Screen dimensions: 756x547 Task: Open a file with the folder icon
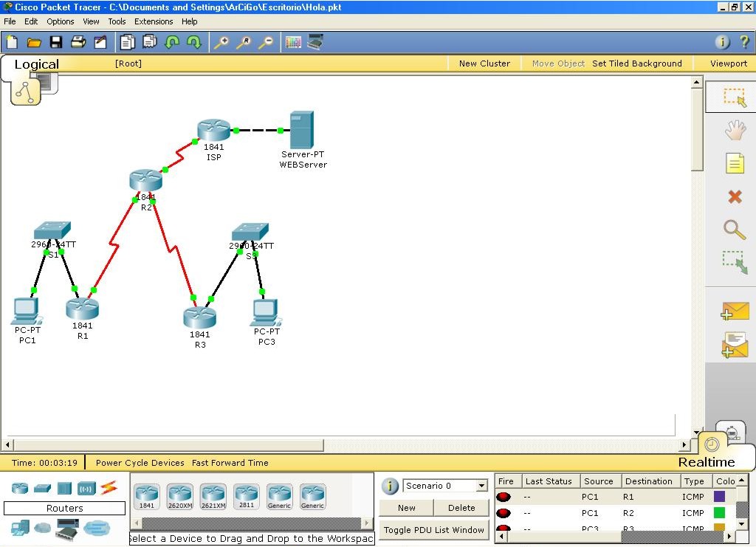(x=34, y=42)
